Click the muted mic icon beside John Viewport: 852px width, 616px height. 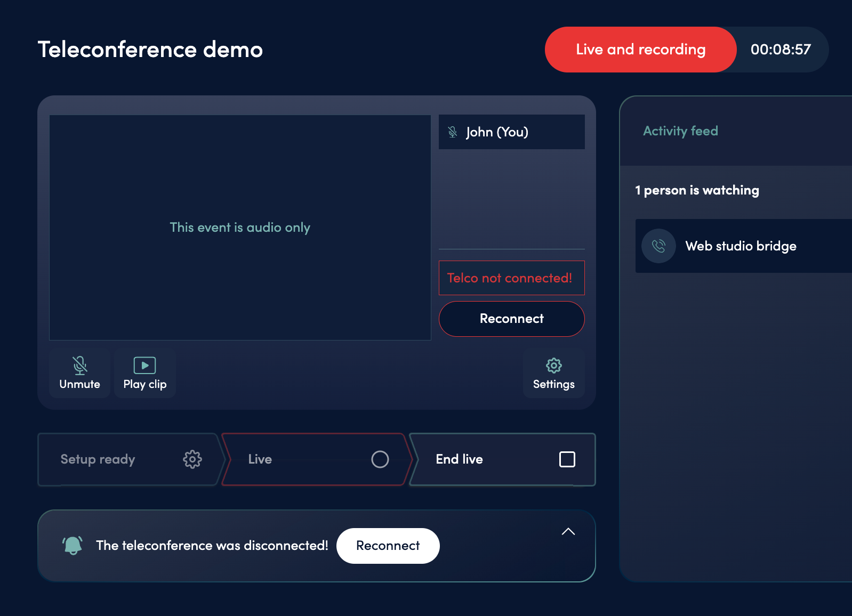coord(453,132)
